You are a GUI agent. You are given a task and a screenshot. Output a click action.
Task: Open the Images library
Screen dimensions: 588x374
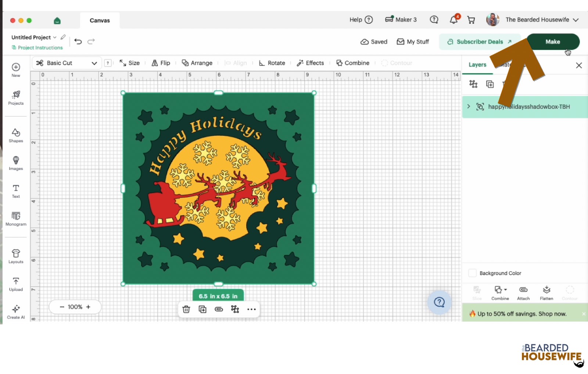click(x=16, y=163)
